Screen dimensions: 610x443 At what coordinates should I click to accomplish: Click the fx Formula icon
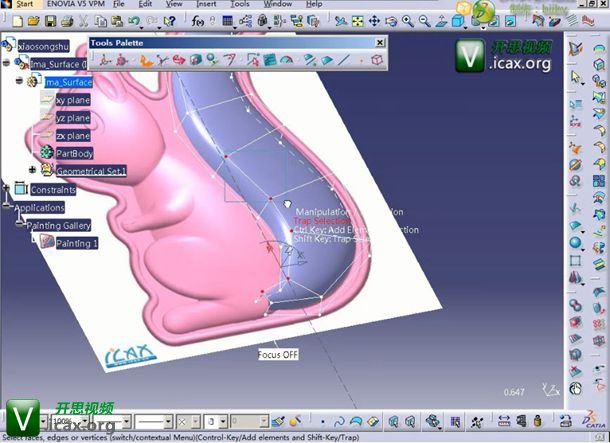199,20
